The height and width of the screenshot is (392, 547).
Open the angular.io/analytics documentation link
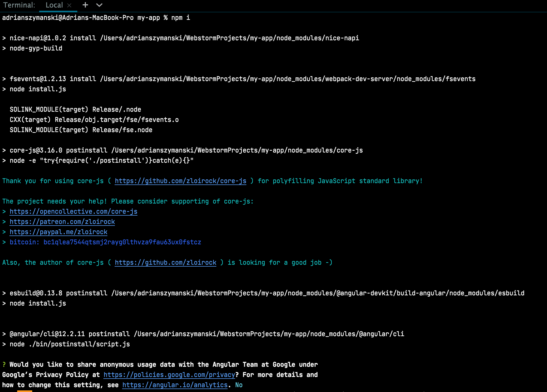(x=175, y=385)
